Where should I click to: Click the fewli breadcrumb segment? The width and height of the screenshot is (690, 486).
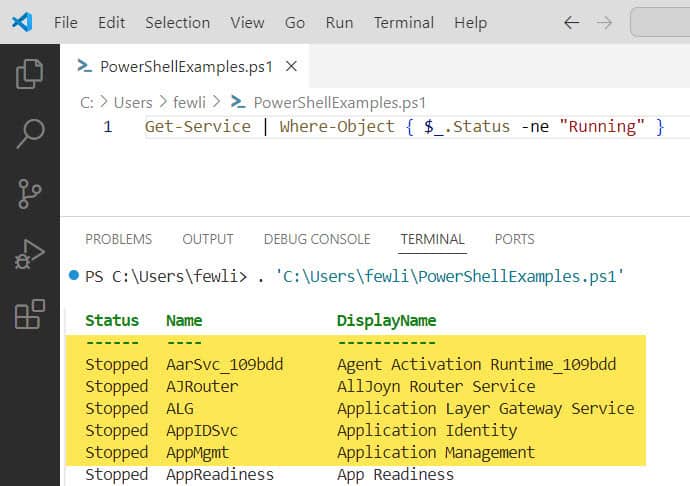coord(189,103)
